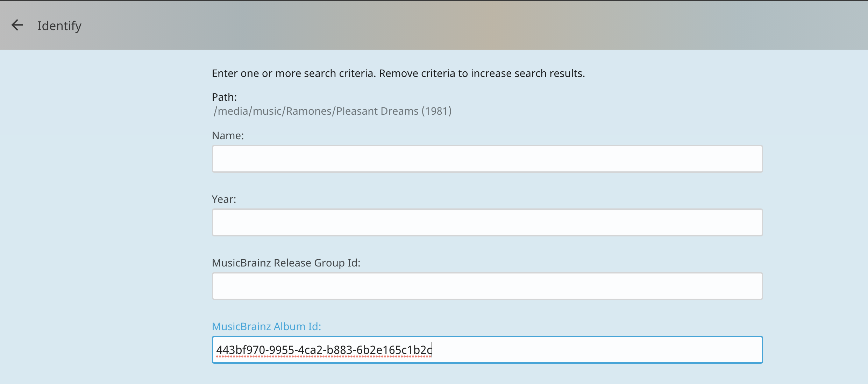Image resolution: width=868 pixels, height=384 pixels.
Task: Click the Identify page title
Action: pyautogui.click(x=59, y=26)
